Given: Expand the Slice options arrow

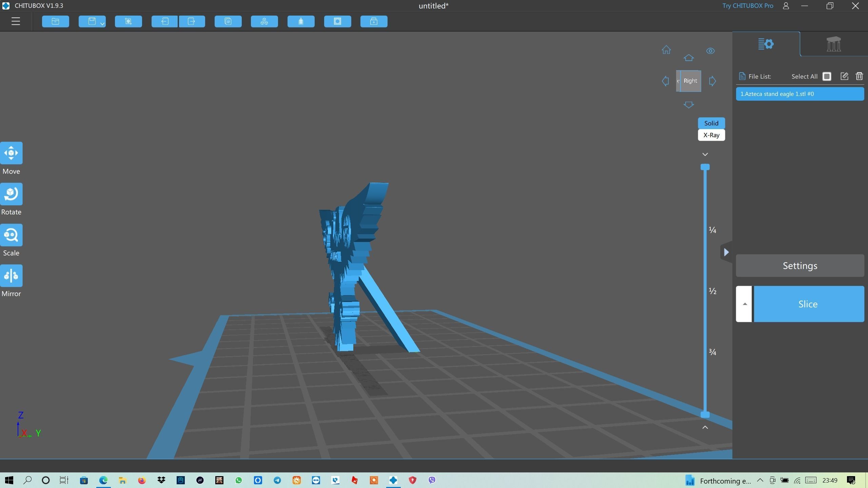Looking at the screenshot, I should pyautogui.click(x=745, y=304).
